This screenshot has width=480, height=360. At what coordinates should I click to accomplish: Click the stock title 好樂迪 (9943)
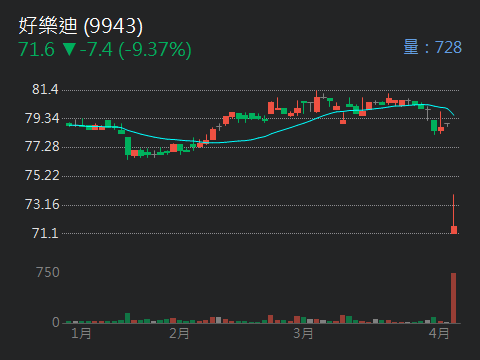click(x=81, y=26)
